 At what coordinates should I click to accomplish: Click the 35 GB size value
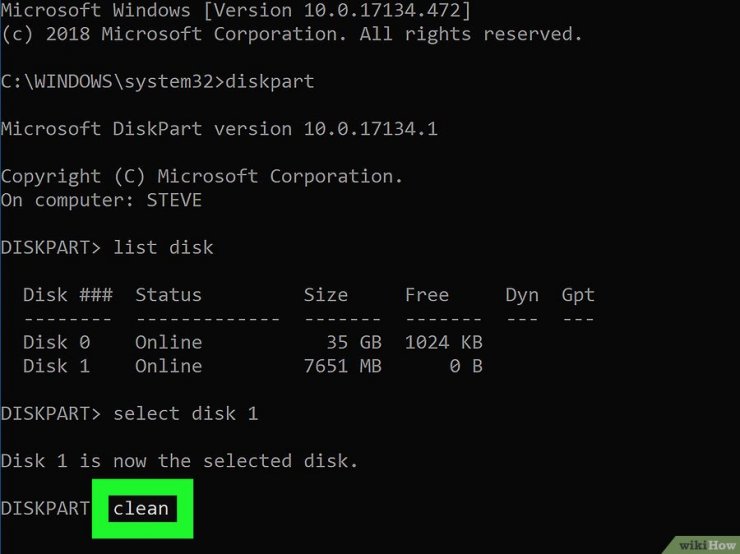[x=354, y=342]
